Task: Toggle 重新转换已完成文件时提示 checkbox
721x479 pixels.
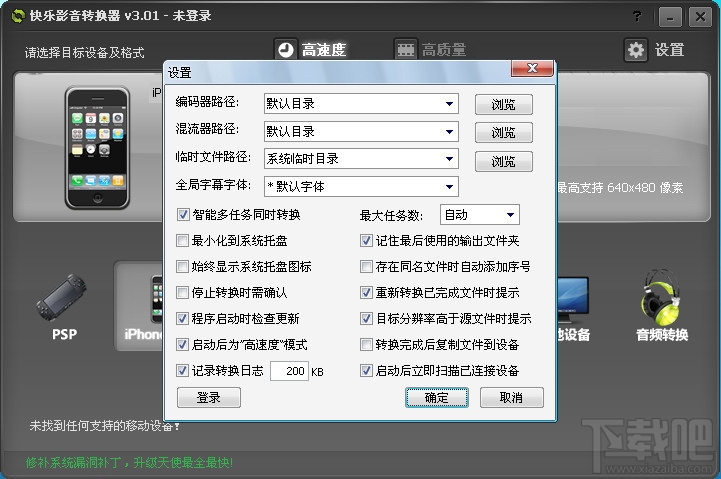Action: (366, 292)
